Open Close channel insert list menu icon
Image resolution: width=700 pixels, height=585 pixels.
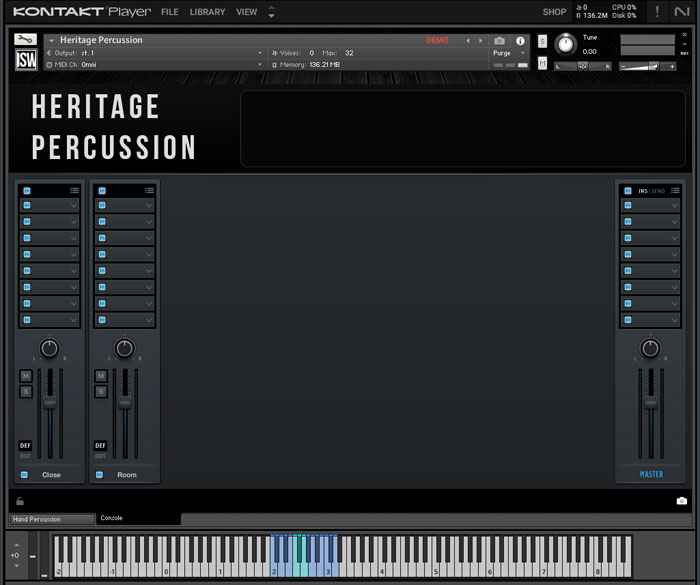point(74,191)
